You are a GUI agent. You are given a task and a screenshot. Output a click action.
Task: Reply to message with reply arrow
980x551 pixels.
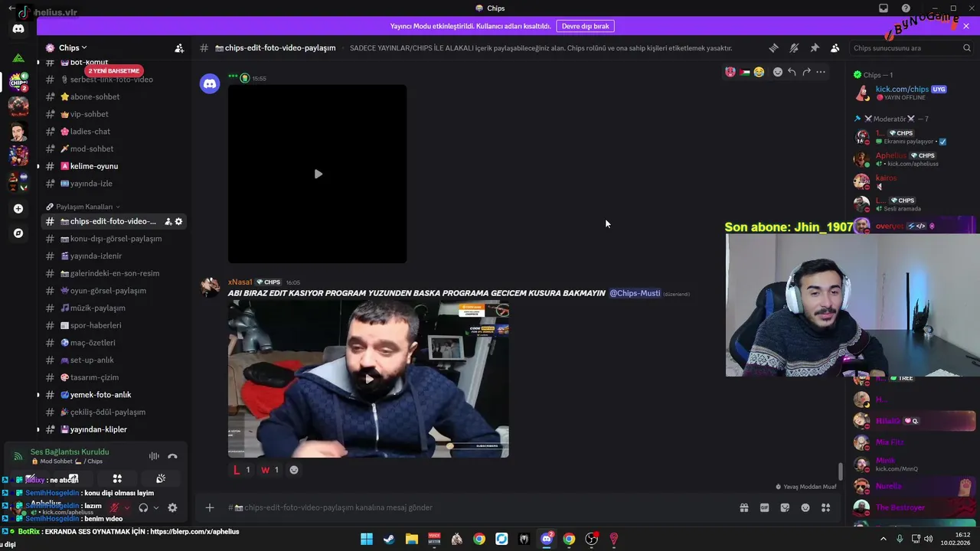(792, 72)
